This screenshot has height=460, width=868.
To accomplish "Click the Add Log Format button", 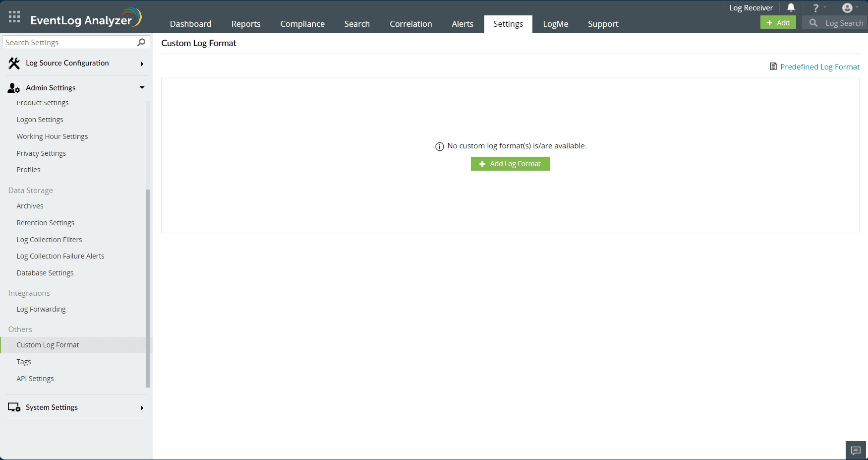I will click(510, 164).
